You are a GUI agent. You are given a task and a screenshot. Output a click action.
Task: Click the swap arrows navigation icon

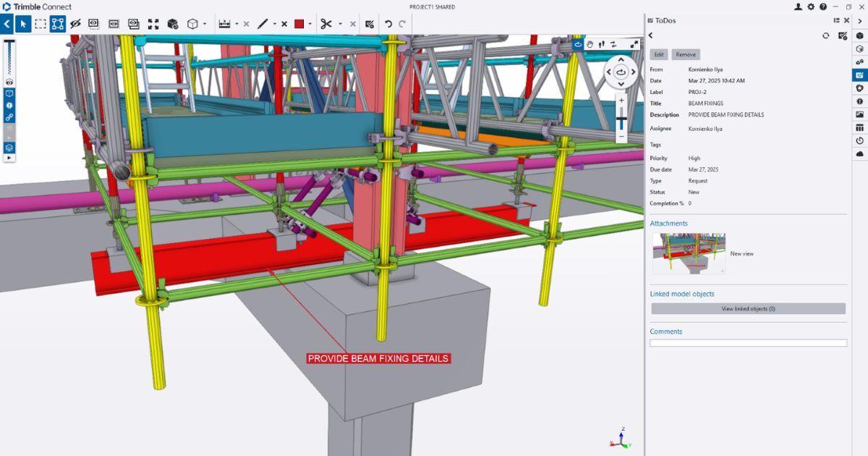click(x=613, y=44)
